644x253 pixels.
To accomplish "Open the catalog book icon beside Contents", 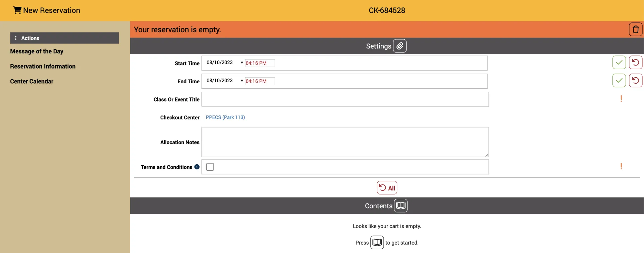I will click(x=400, y=206).
